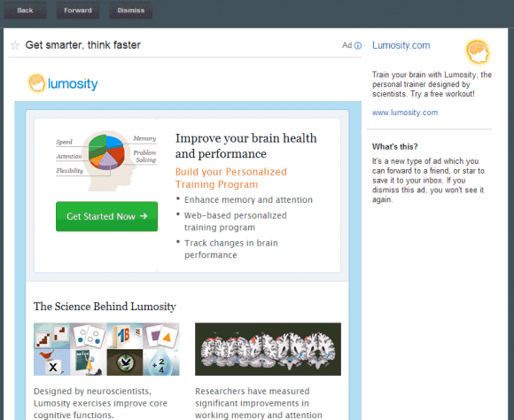Click the Ad info circle icon
This screenshot has width=514, height=420.
pos(358,45)
